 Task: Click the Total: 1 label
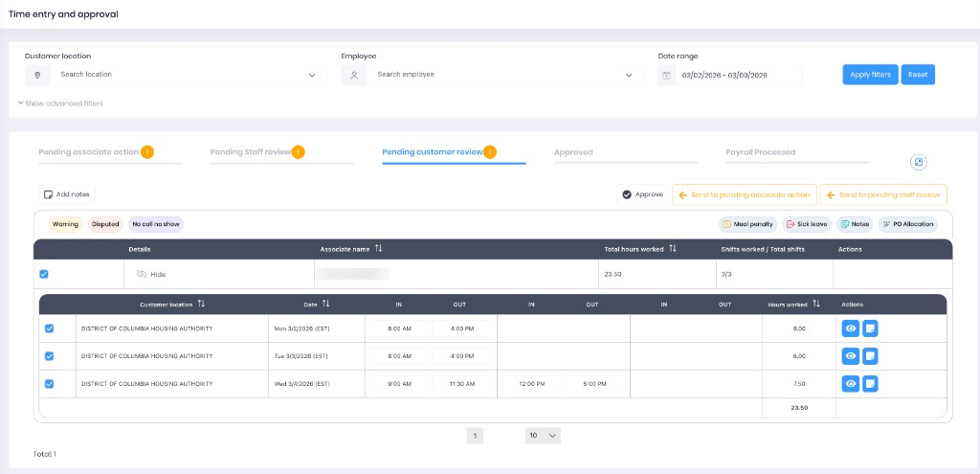[x=44, y=454]
